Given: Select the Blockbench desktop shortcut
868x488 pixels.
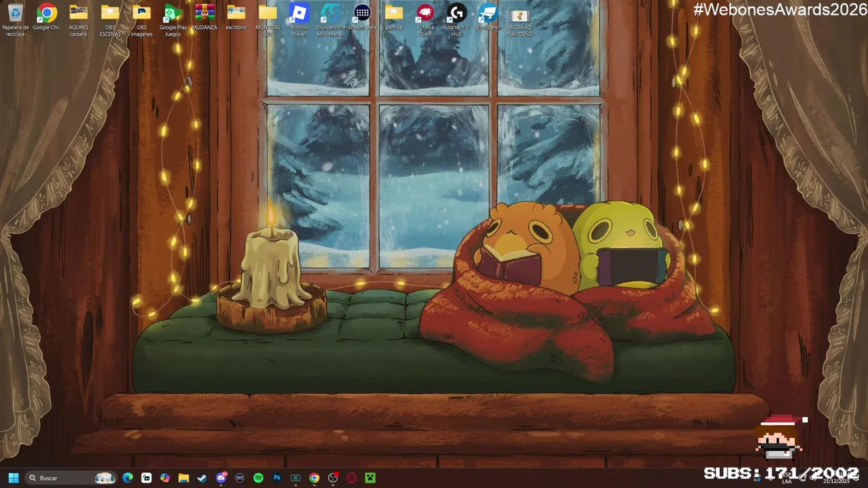Looking at the screenshot, I should pos(488,18).
